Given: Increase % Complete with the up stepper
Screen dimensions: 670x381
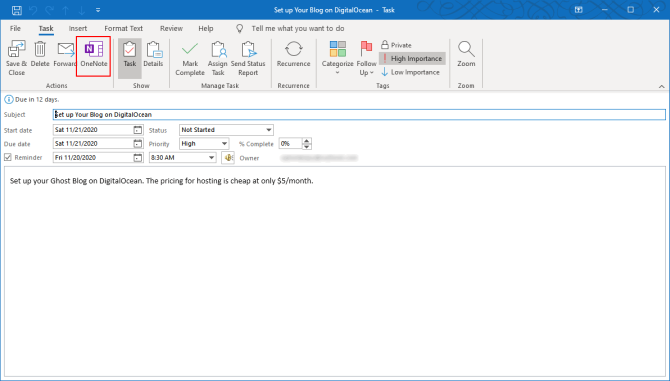Looking at the screenshot, I should click(307, 141).
